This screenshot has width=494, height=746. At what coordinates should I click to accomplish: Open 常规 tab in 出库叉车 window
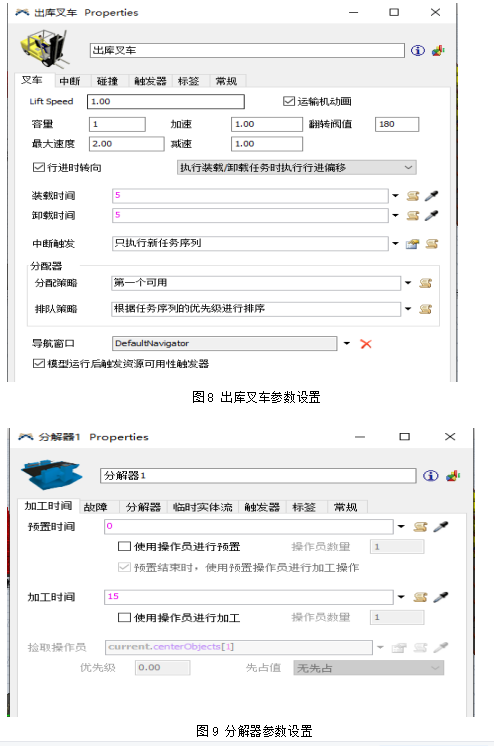[226, 81]
